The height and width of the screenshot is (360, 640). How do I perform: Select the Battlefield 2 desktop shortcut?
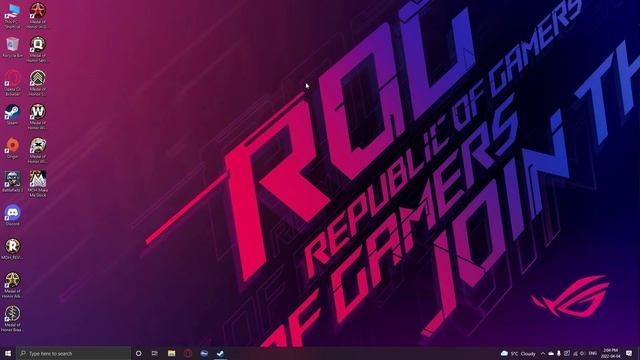pyautogui.click(x=12, y=182)
